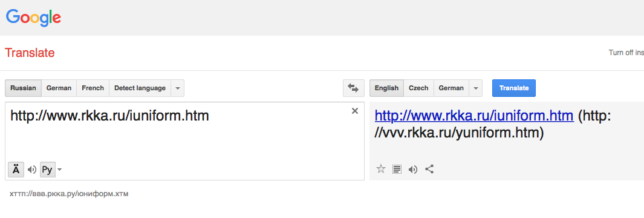Toggle the Ä special characters keyboard
The height and width of the screenshot is (218, 644).
[16, 170]
